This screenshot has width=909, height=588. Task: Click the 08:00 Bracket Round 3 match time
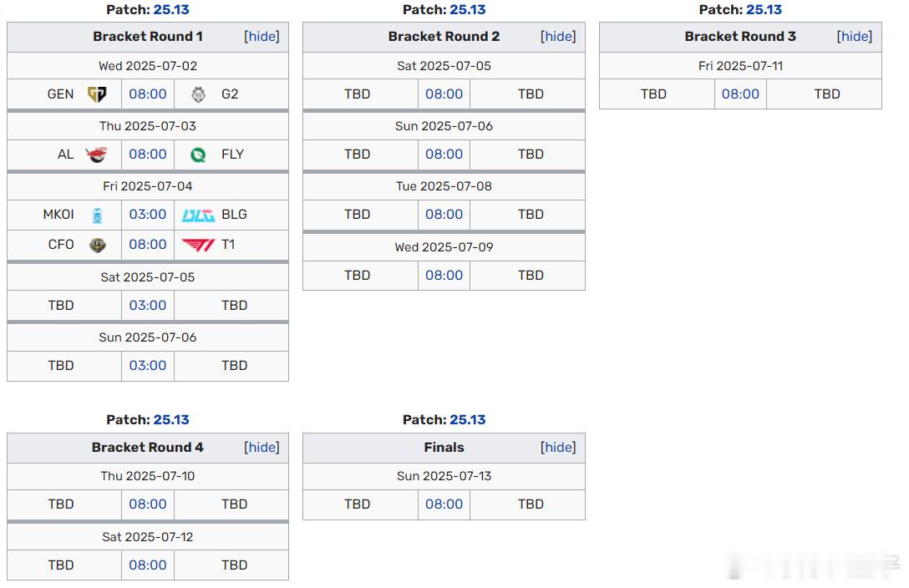(x=740, y=94)
